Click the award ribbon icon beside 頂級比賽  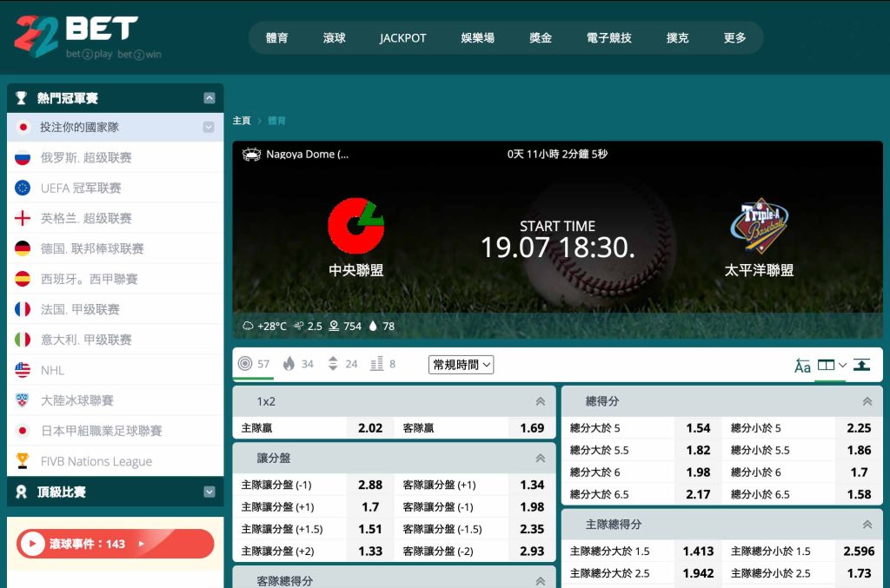click(x=21, y=492)
